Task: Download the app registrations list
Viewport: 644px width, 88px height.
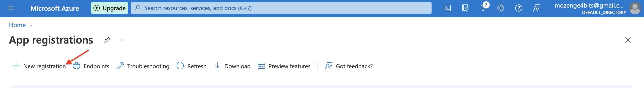Action: 233,66
